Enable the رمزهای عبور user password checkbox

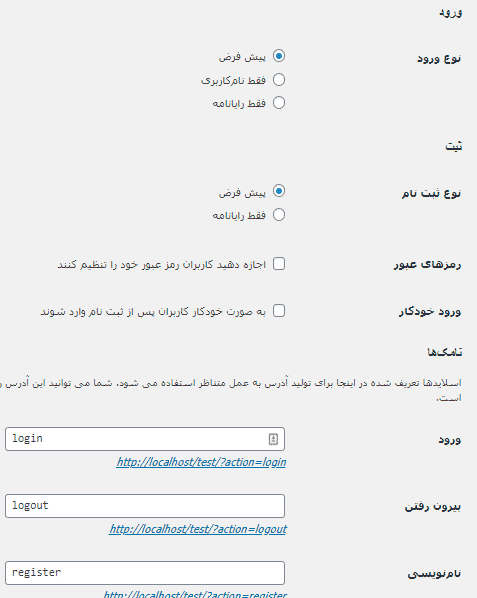coord(279,264)
